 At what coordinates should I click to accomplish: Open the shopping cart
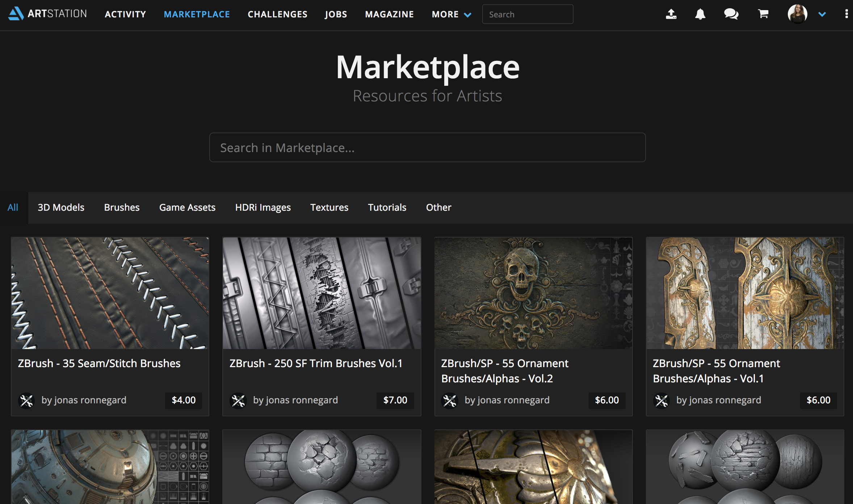click(x=763, y=14)
